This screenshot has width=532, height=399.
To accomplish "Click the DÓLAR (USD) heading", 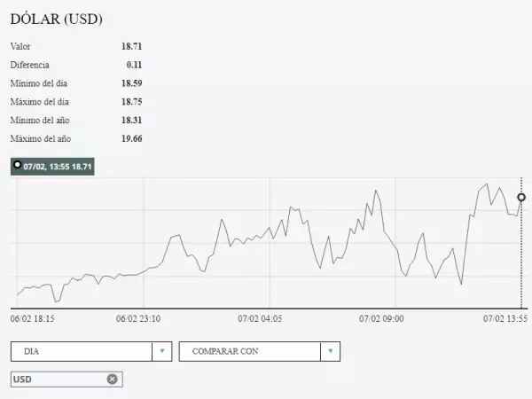I will click(x=55, y=18).
